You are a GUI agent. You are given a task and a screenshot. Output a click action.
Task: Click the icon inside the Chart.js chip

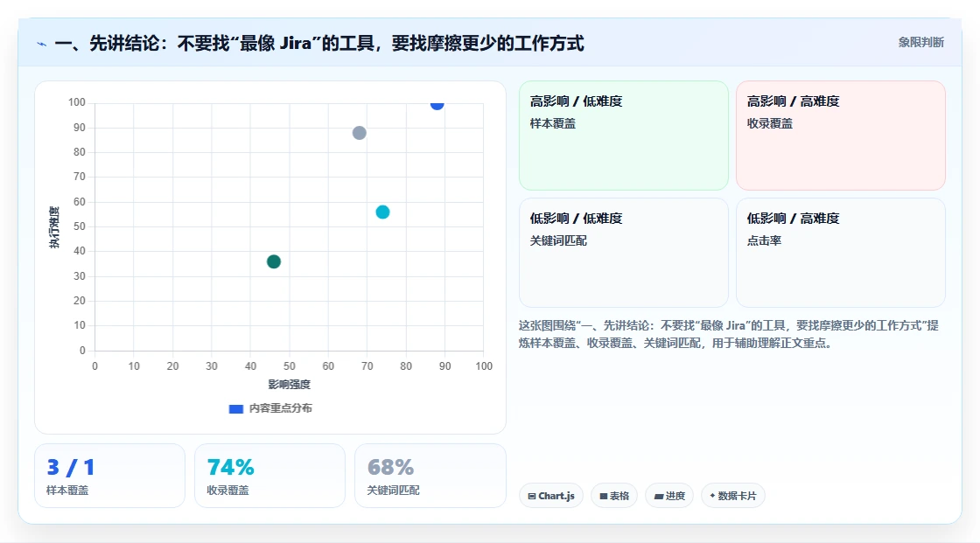(532, 496)
